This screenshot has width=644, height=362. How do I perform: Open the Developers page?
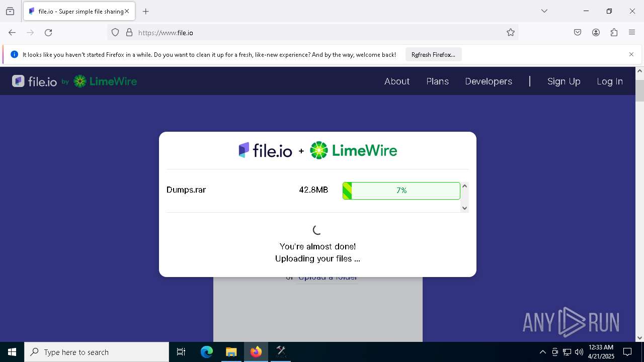(x=489, y=81)
